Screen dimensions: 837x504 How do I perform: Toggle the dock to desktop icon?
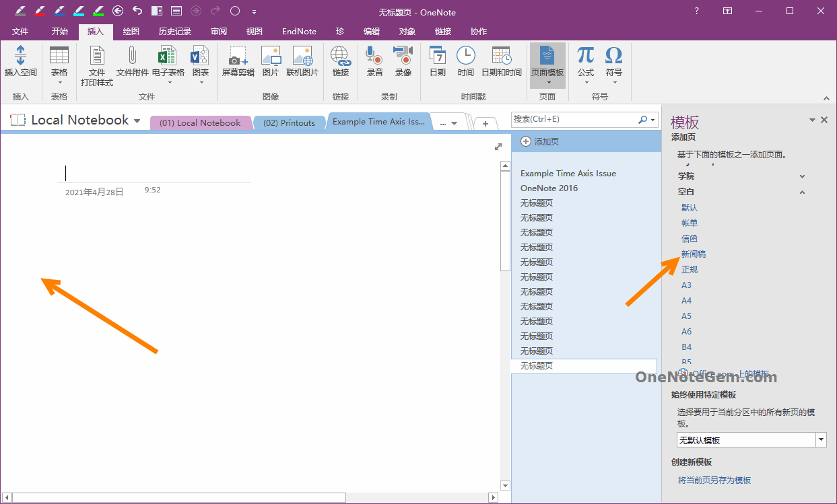pyautogui.click(x=157, y=11)
